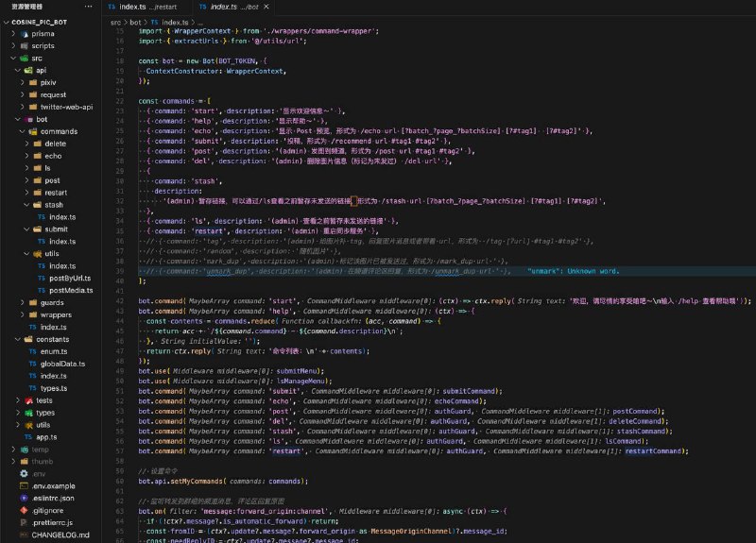Click the .gitignore git file icon
The height and width of the screenshot is (543, 756).
(x=24, y=510)
